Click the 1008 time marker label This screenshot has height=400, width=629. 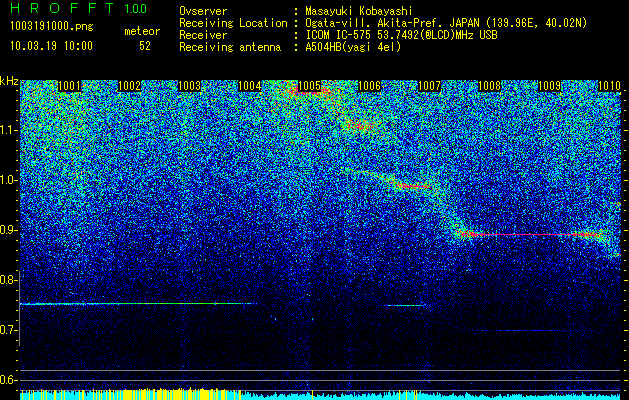[x=490, y=86]
